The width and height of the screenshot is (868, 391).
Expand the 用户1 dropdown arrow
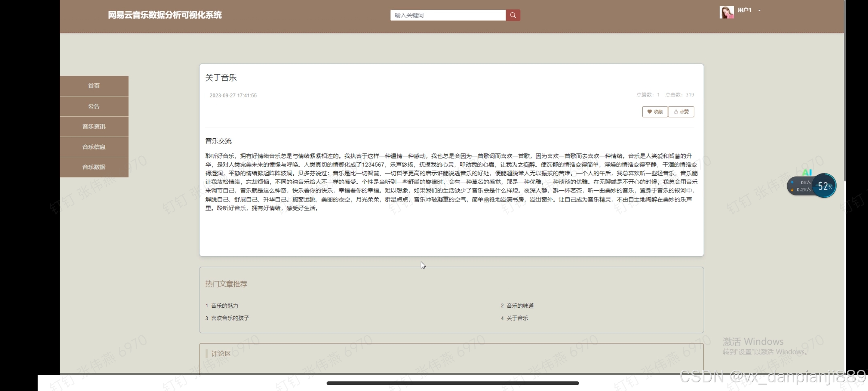point(759,10)
